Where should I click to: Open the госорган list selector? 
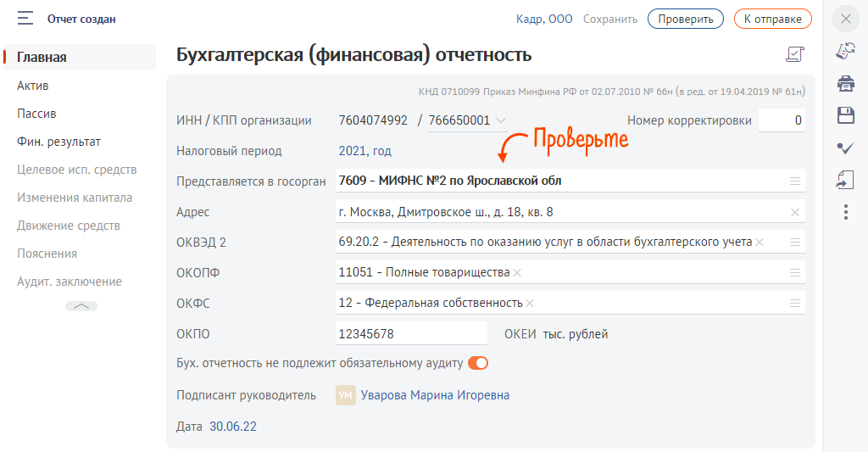(794, 181)
